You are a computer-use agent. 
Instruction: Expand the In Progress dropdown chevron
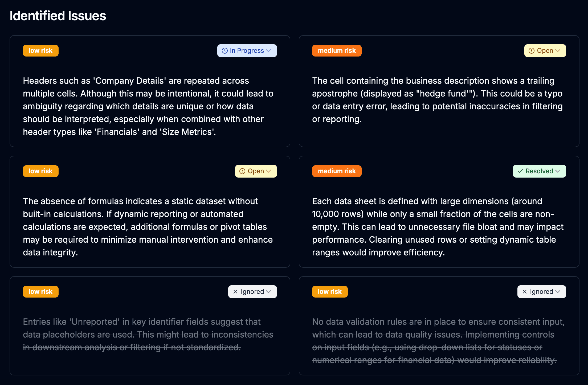(268, 51)
